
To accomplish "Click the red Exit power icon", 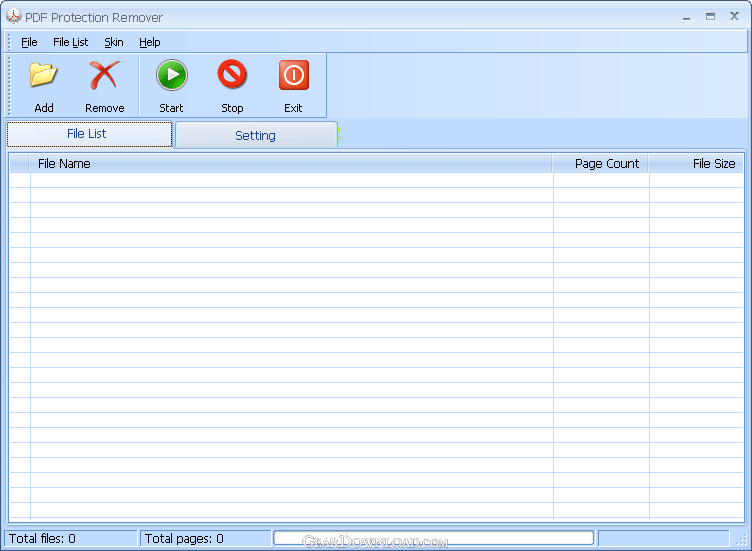I will [x=294, y=75].
